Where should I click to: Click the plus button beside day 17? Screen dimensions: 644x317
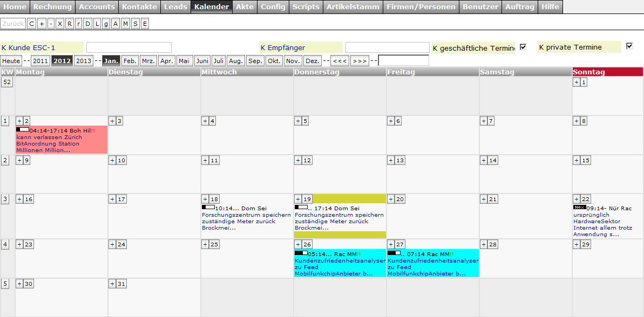click(x=112, y=199)
